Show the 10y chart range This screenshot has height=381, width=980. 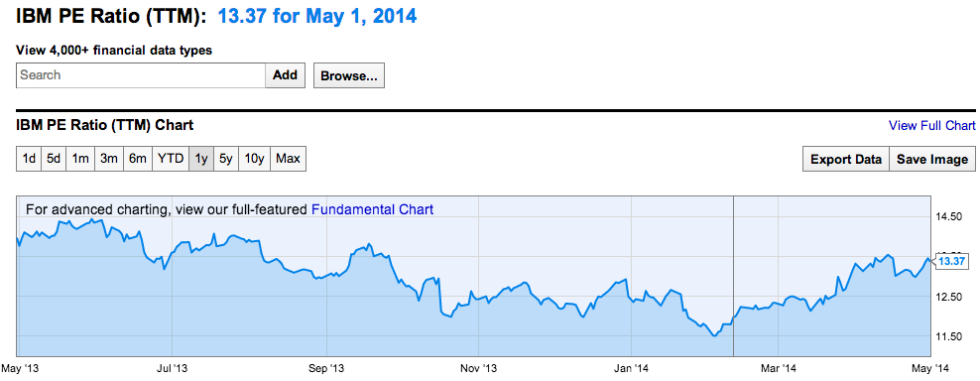pyautogui.click(x=254, y=159)
